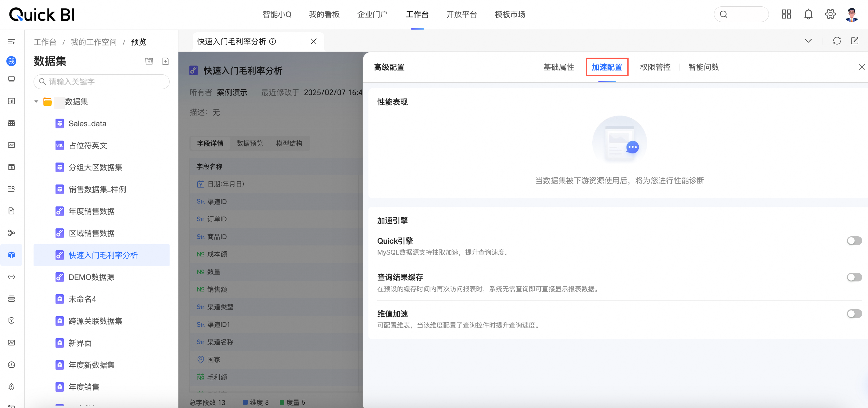Expand the tab list chevron dropdown
This screenshot has height=408, width=868.
(808, 41)
